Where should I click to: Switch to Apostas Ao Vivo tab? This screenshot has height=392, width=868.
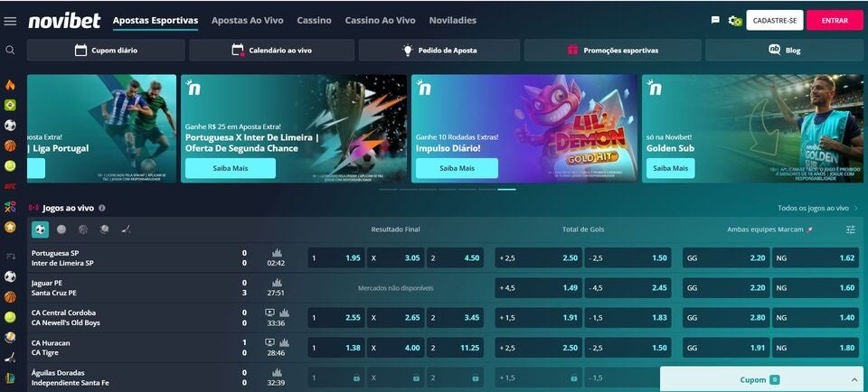248,21
